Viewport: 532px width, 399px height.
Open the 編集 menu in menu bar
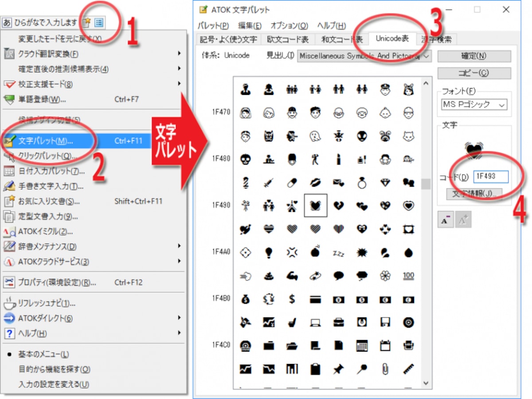click(250, 26)
